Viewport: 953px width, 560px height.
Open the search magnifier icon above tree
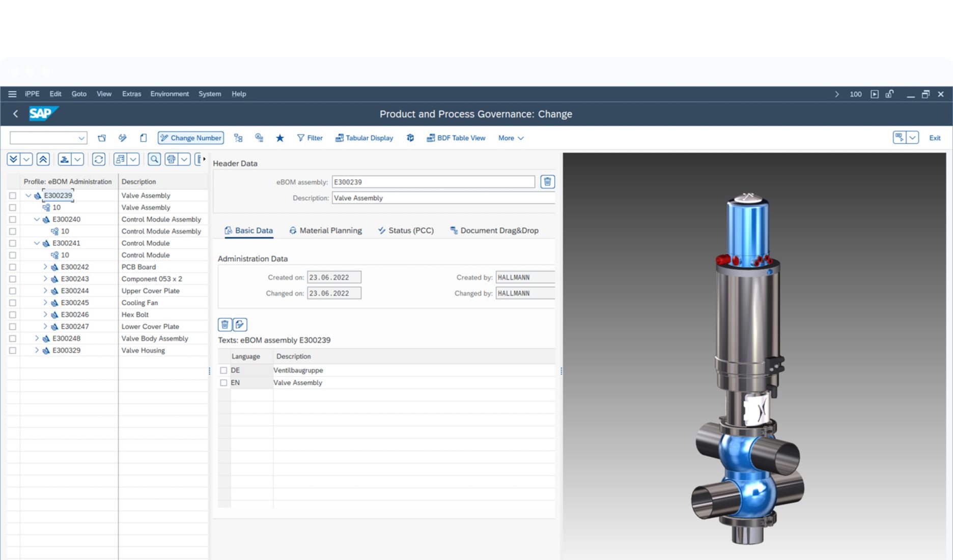[x=154, y=159]
